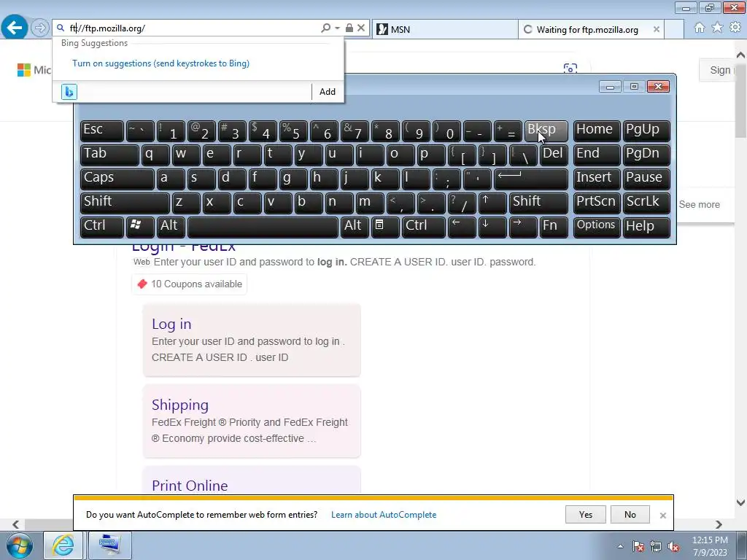The width and height of the screenshot is (747, 560).
Task: Tap the Home key on on-screen keyboard
Action: 597,131
